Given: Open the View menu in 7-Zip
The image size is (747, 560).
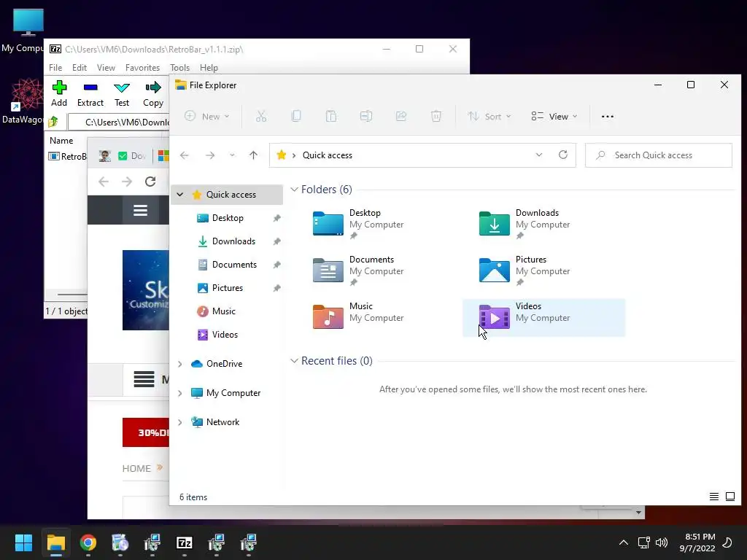Looking at the screenshot, I should click(106, 68).
